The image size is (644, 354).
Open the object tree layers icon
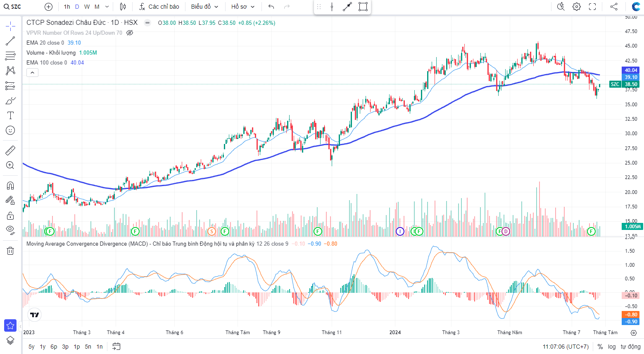pyautogui.click(x=10, y=340)
